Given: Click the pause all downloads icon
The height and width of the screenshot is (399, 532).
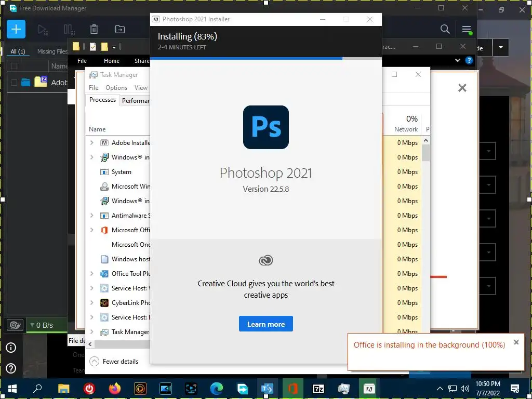Looking at the screenshot, I should (69, 30).
